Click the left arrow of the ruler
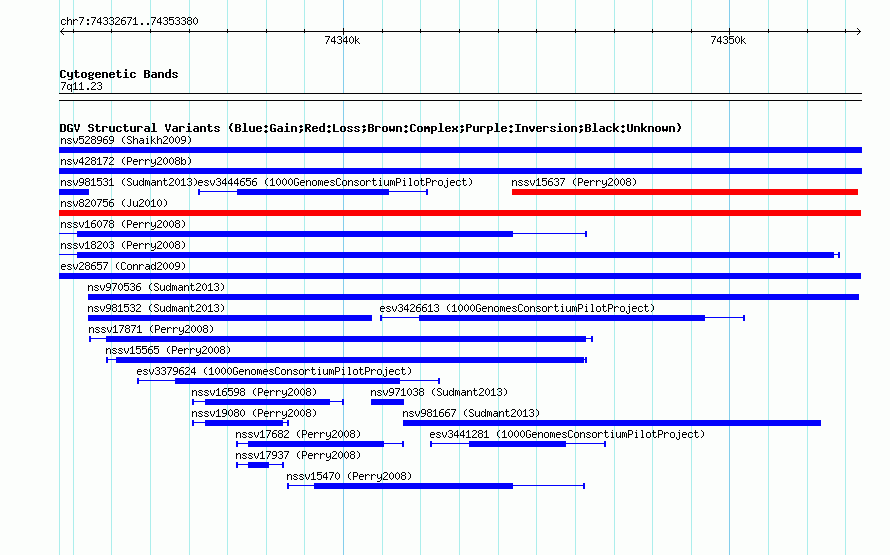 [62, 31]
